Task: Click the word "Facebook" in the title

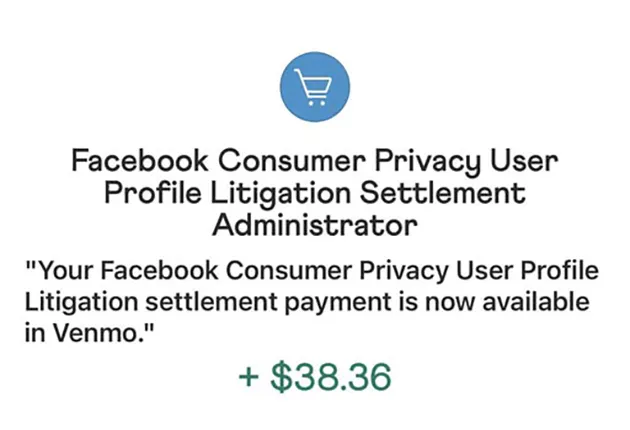Action: tap(139, 160)
